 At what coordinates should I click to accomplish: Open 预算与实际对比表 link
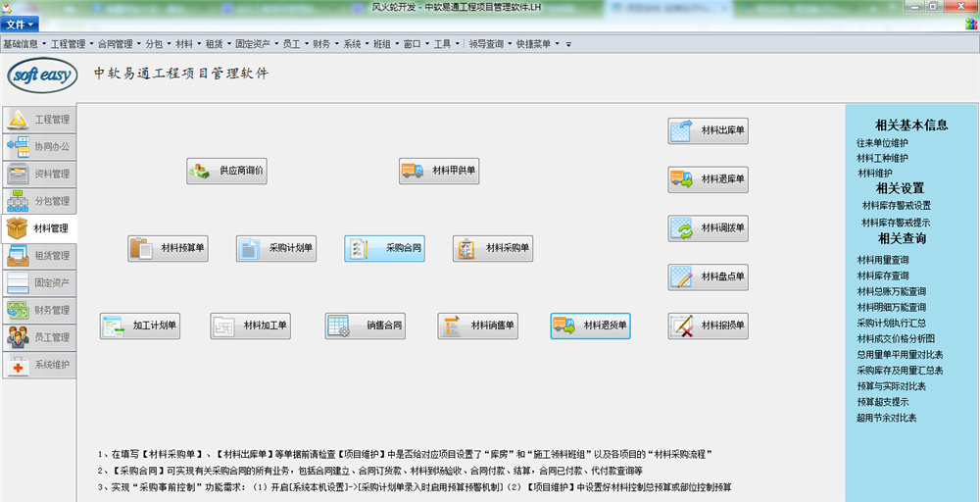click(891, 386)
